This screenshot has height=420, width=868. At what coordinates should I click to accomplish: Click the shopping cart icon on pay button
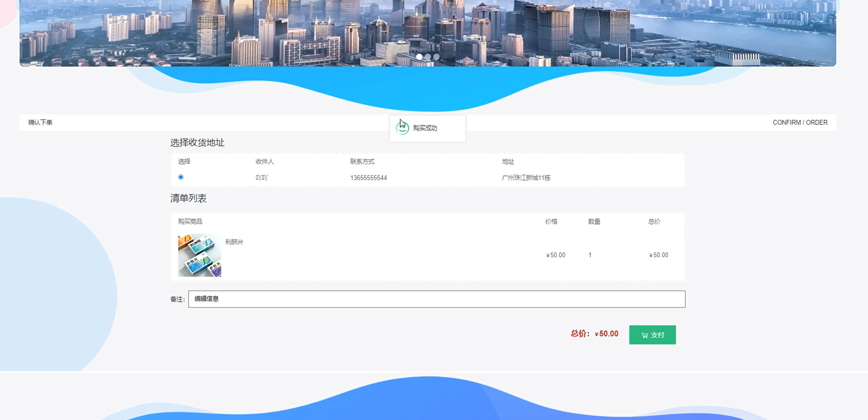pyautogui.click(x=644, y=335)
